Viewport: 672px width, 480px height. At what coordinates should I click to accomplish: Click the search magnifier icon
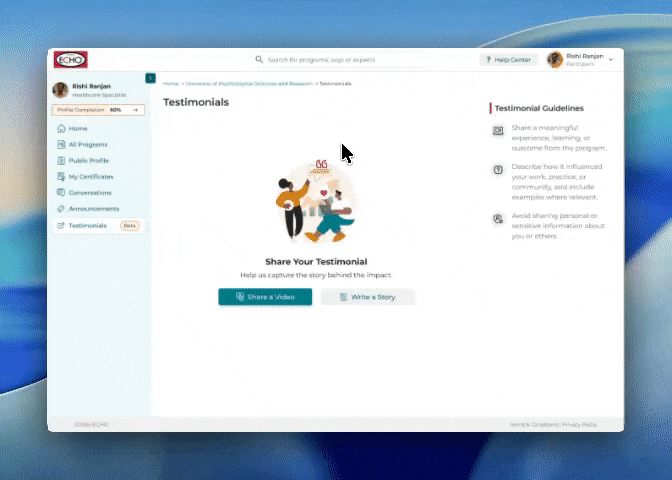(259, 60)
